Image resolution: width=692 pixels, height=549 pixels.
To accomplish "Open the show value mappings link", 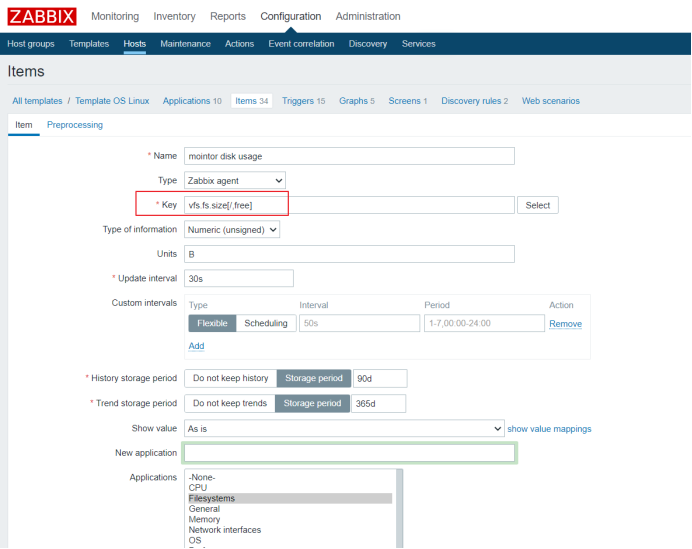I will point(549,429).
